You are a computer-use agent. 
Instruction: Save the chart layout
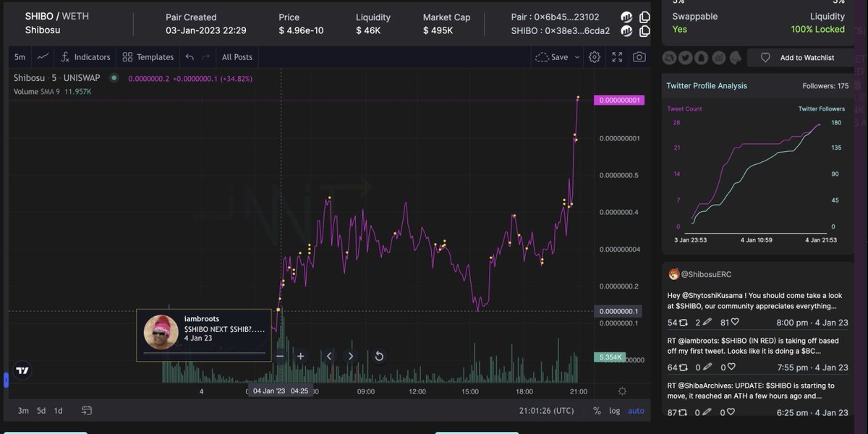tap(551, 57)
